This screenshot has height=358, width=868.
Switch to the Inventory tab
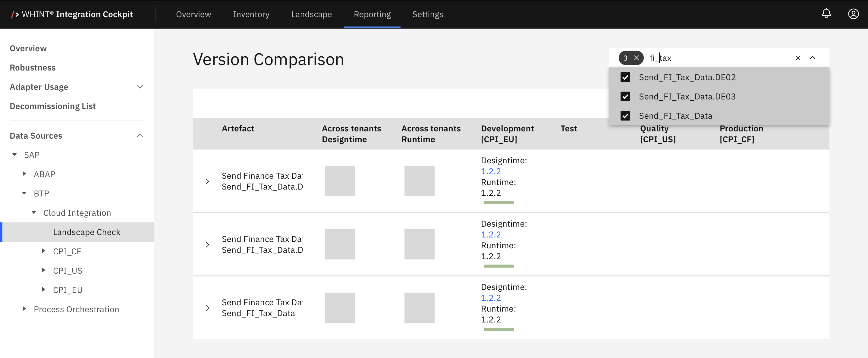point(251,14)
